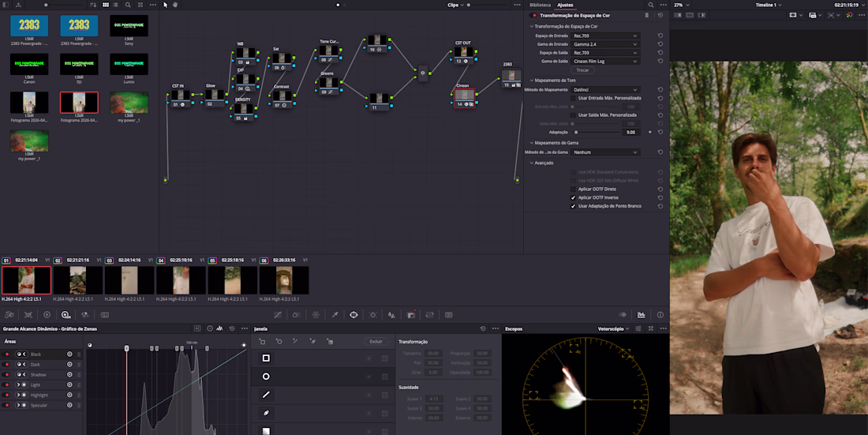868x435 pixels.
Task: Collapse the Avançado section
Action: 532,163
